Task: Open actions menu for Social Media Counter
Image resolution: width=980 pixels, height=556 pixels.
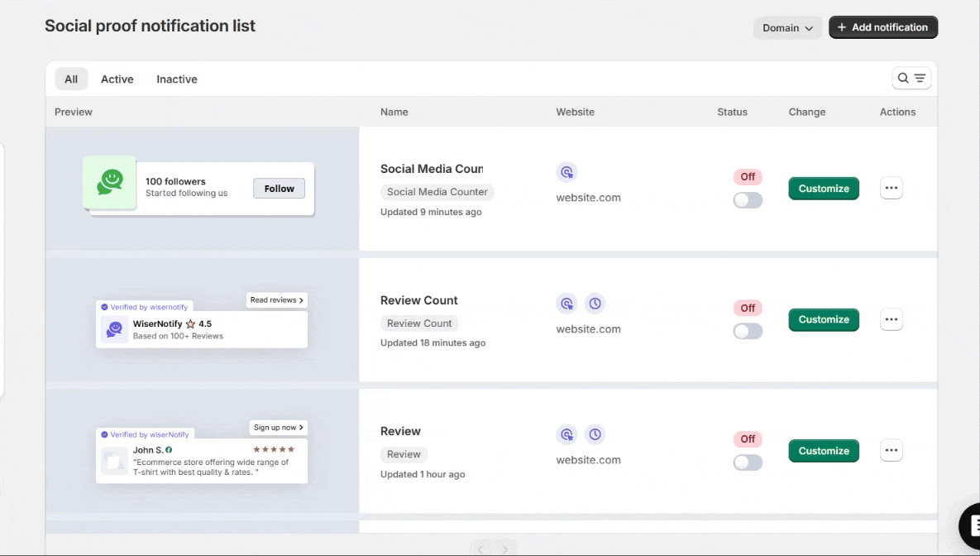Action: pos(891,188)
